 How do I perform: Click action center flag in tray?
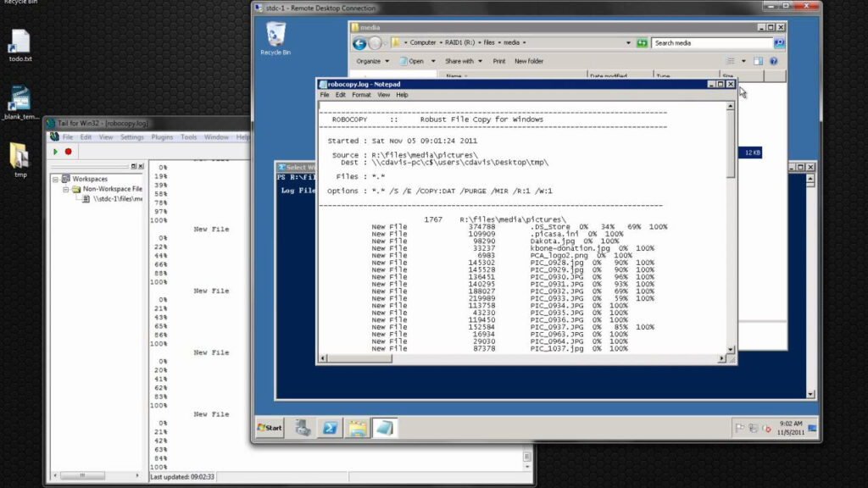click(x=739, y=428)
